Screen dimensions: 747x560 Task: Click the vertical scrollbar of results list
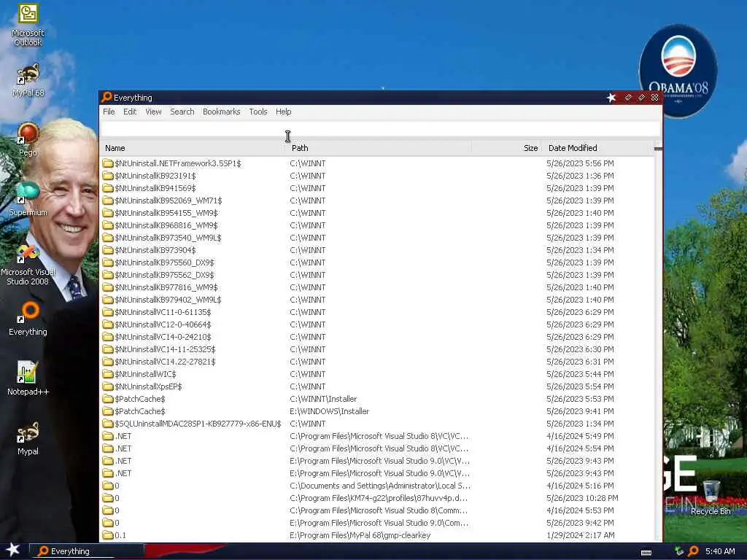coord(659,341)
